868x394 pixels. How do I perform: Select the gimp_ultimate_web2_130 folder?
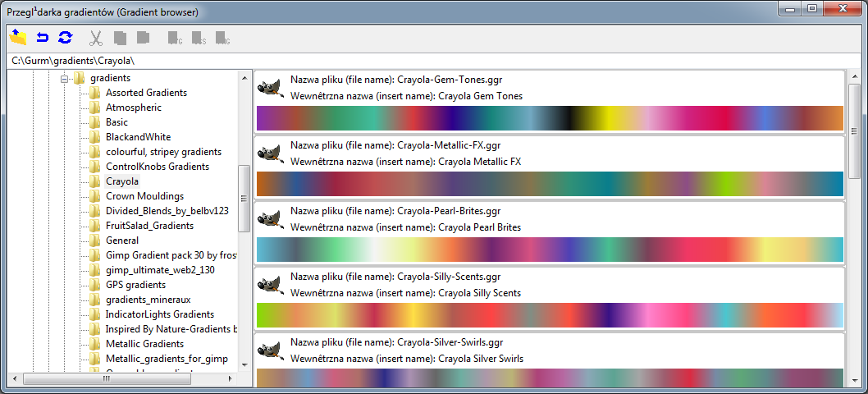pyautogui.click(x=161, y=270)
